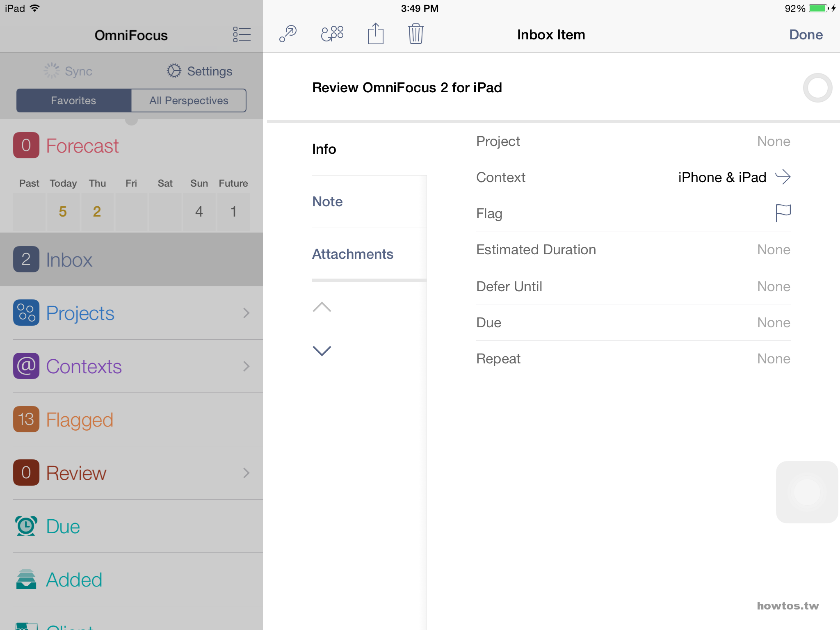Tap the sidebar list view icon
The height and width of the screenshot is (630, 840).
coord(242,34)
